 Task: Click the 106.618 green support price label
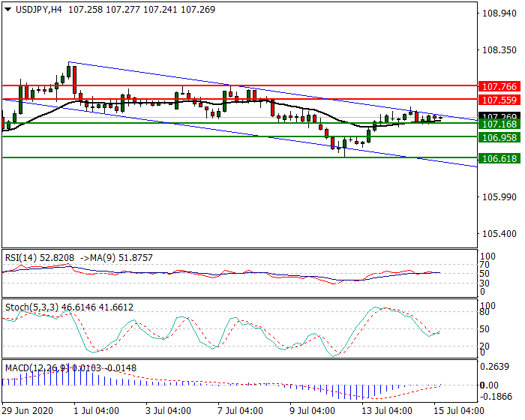pos(499,158)
